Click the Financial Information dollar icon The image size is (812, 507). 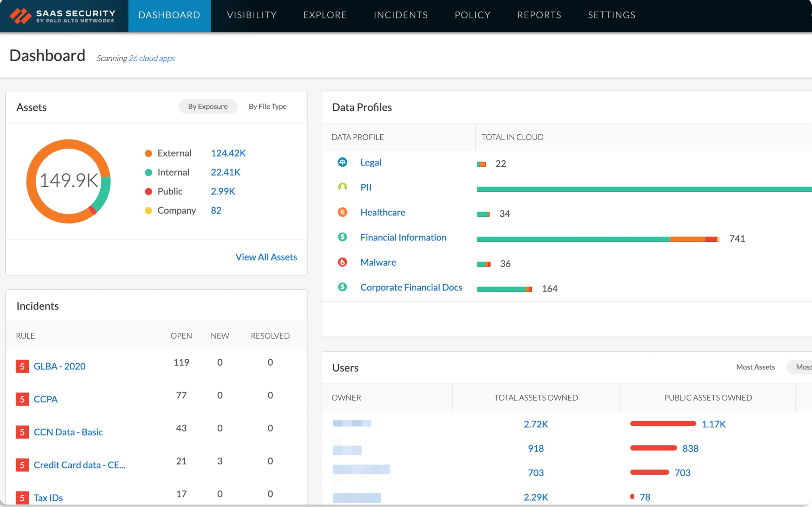click(x=342, y=237)
